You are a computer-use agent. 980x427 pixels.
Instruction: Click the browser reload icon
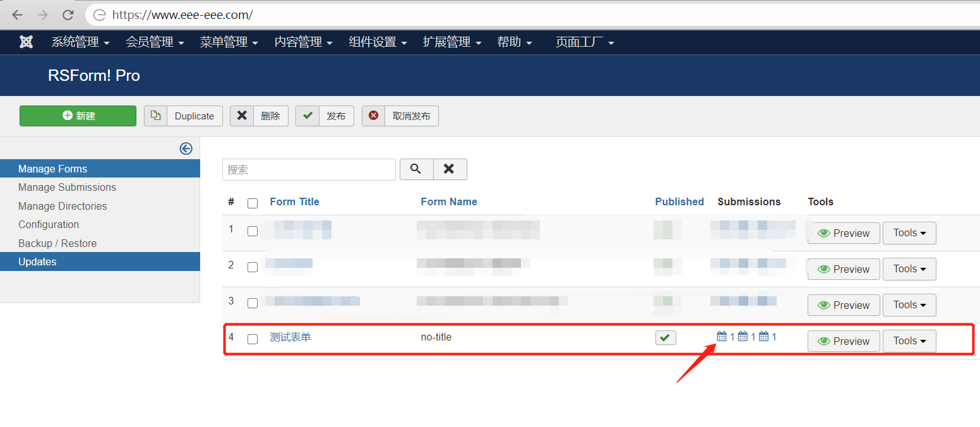(x=66, y=15)
